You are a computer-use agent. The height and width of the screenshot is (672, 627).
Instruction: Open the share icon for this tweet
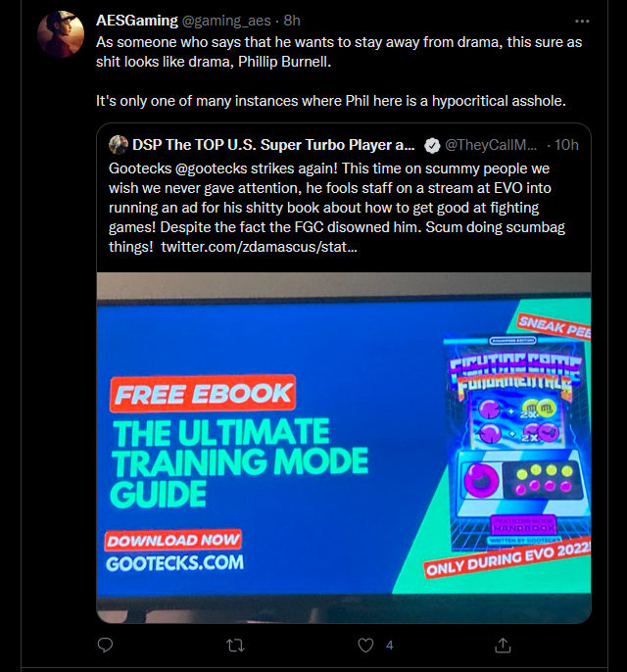click(x=503, y=645)
